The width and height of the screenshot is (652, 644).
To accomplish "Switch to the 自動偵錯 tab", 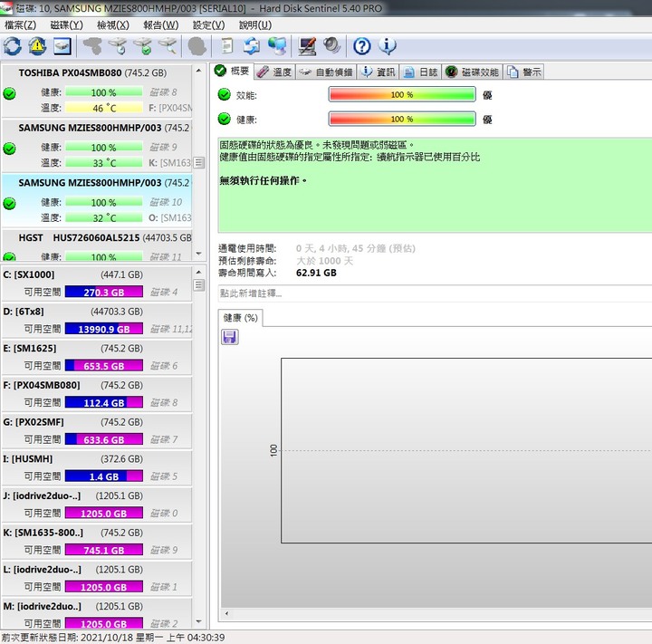I will coord(326,72).
